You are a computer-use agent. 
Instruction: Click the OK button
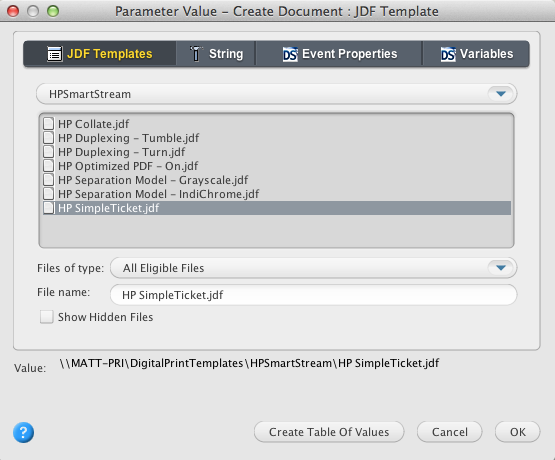(x=517, y=432)
